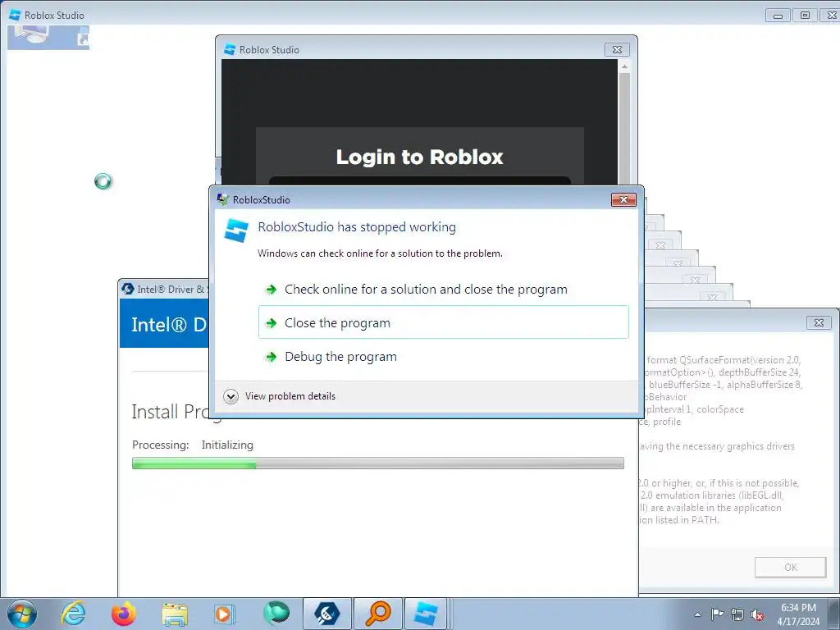Image resolution: width=840 pixels, height=630 pixels.
Task: Open network tray icon
Action: pos(737,614)
